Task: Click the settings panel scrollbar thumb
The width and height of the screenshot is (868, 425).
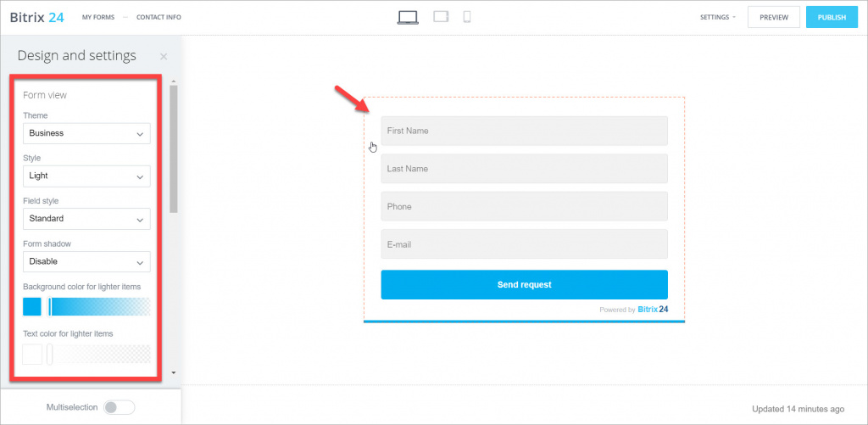Action: (x=174, y=148)
